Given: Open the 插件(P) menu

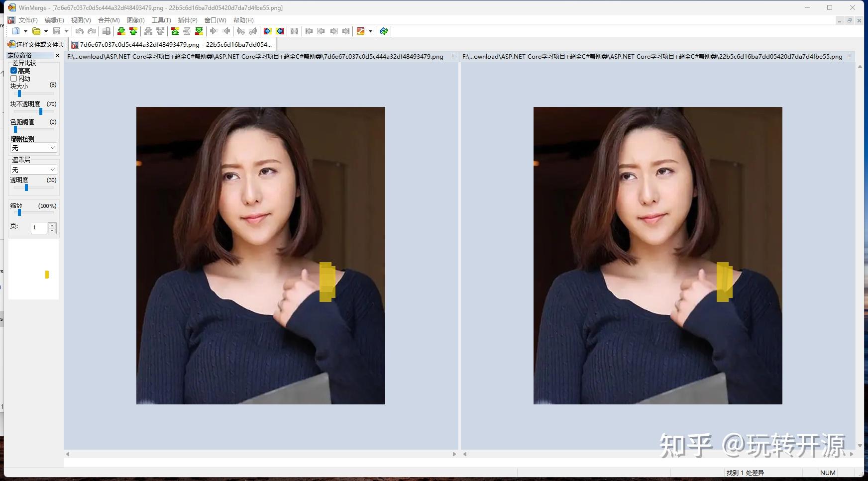Looking at the screenshot, I should tap(188, 20).
